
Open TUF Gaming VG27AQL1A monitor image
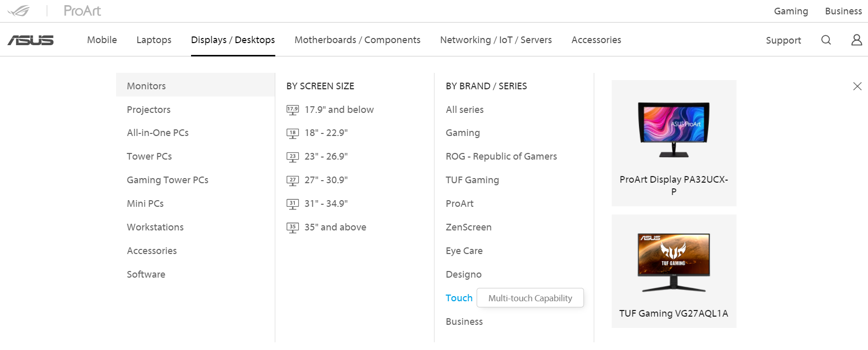[674, 263]
